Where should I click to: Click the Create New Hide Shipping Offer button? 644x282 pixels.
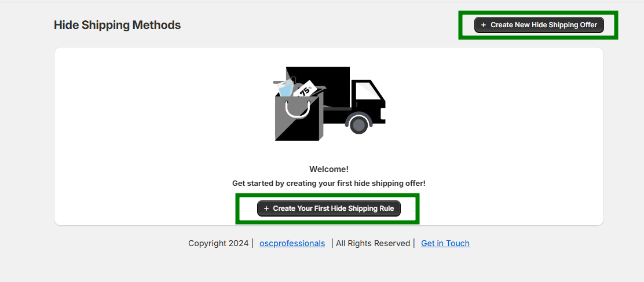pyautogui.click(x=539, y=25)
